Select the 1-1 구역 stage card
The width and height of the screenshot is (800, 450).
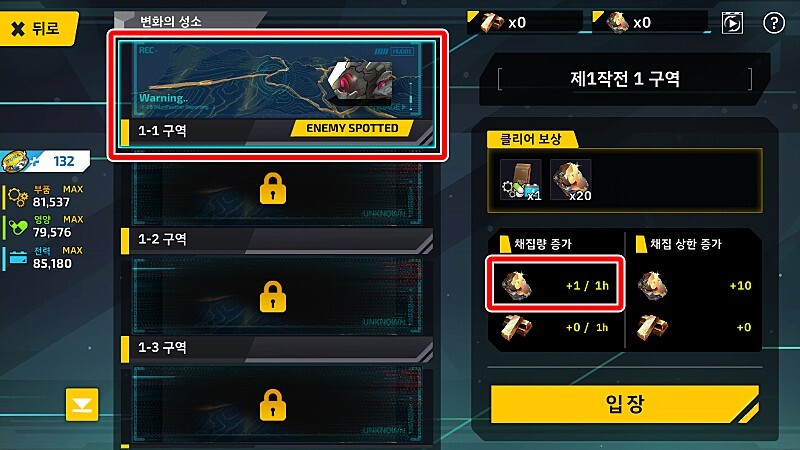click(278, 95)
